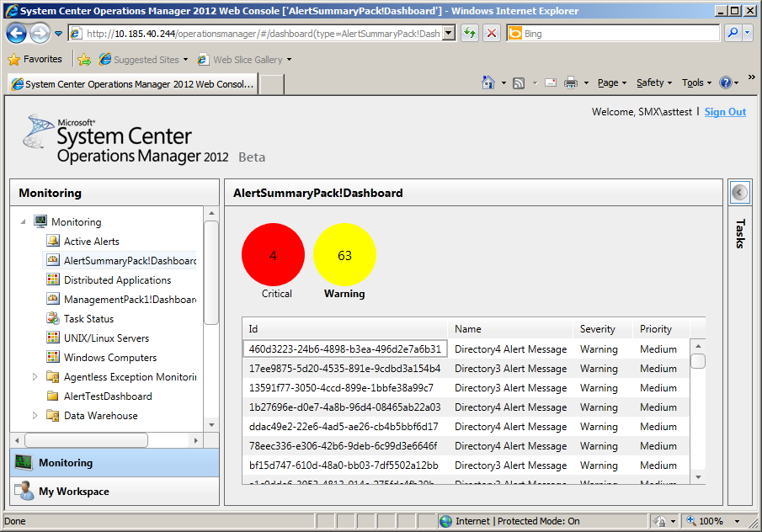This screenshot has width=762, height=532.
Task: Click the Print icon
Action: 571,82
